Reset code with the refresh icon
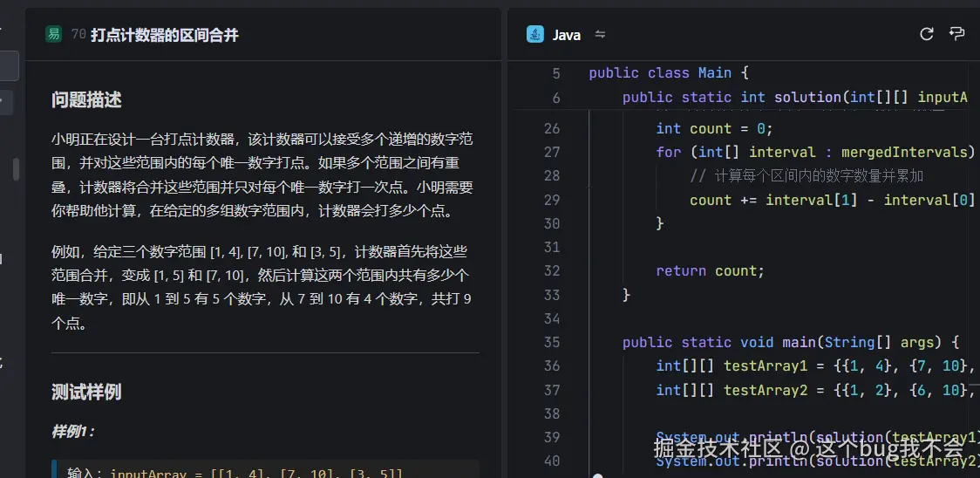 [x=926, y=34]
